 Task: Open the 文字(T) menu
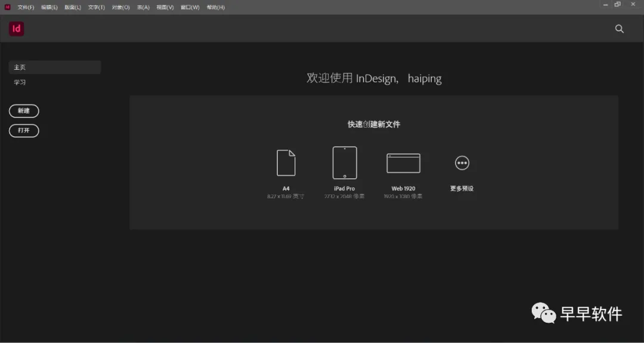point(97,7)
